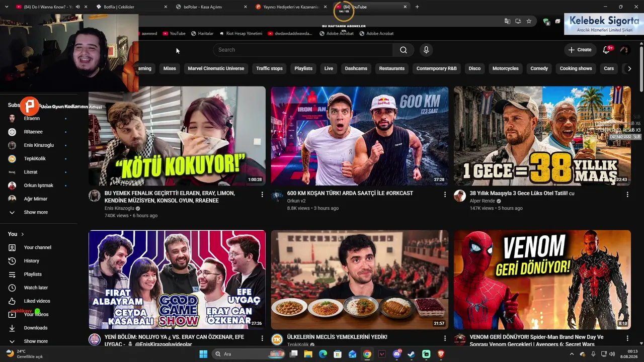Viewport: 644px width, 362px height.
Task: Open the 600 KM video thumbnail
Action: coord(360,136)
